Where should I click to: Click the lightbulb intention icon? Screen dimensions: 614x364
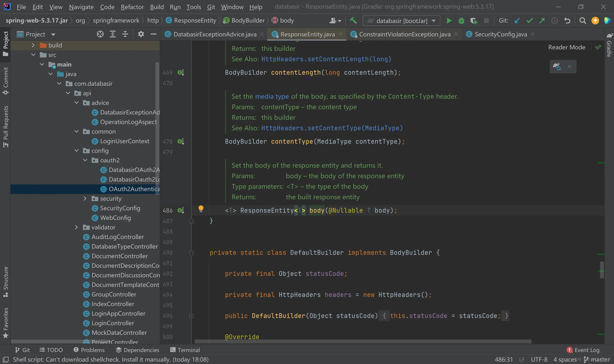coord(201,209)
